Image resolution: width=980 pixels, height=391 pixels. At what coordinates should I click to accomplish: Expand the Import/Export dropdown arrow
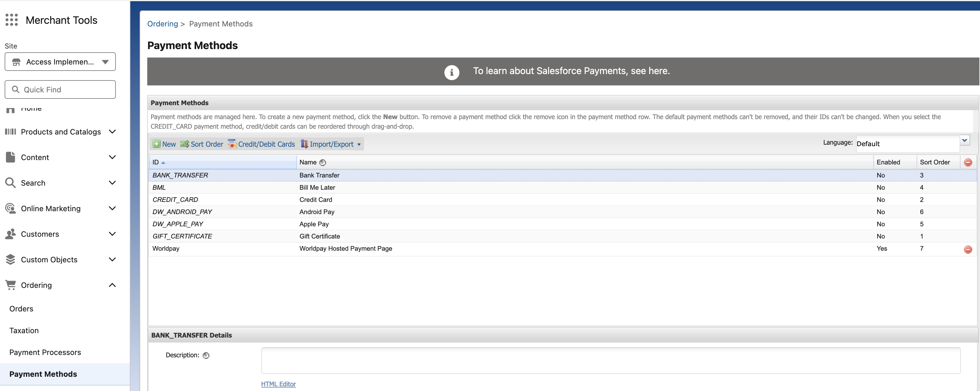[359, 145]
